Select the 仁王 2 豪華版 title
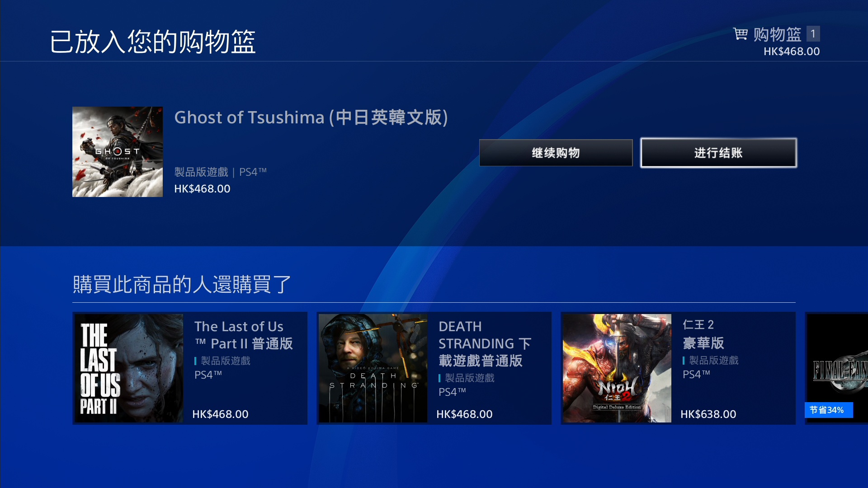Screen dimensions: 868x488 (703, 334)
